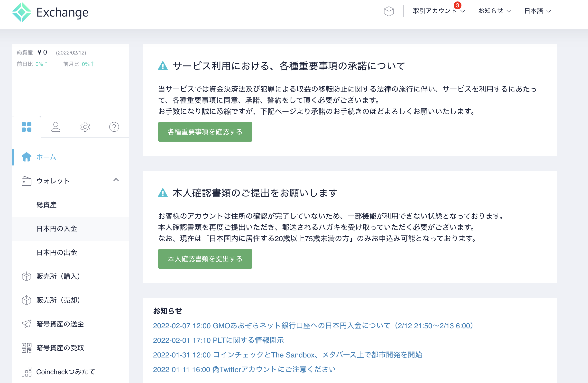Open the 取引アカウント dropdown
588x383 pixels.
click(439, 11)
